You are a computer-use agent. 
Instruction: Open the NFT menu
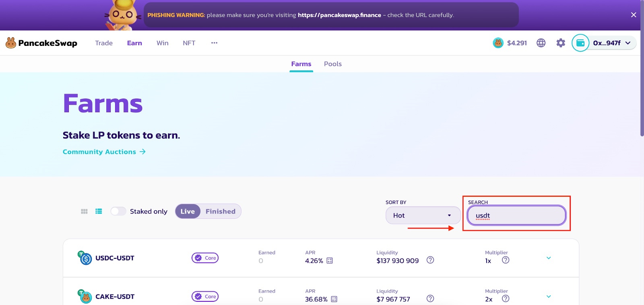coord(189,43)
